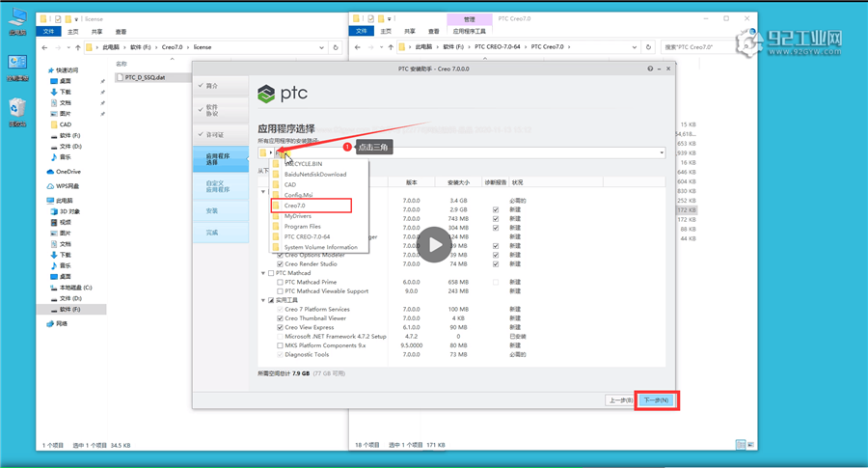Screen dimensions: 868x468
Task: Open 主页 tab in license window
Action: pos(73,32)
